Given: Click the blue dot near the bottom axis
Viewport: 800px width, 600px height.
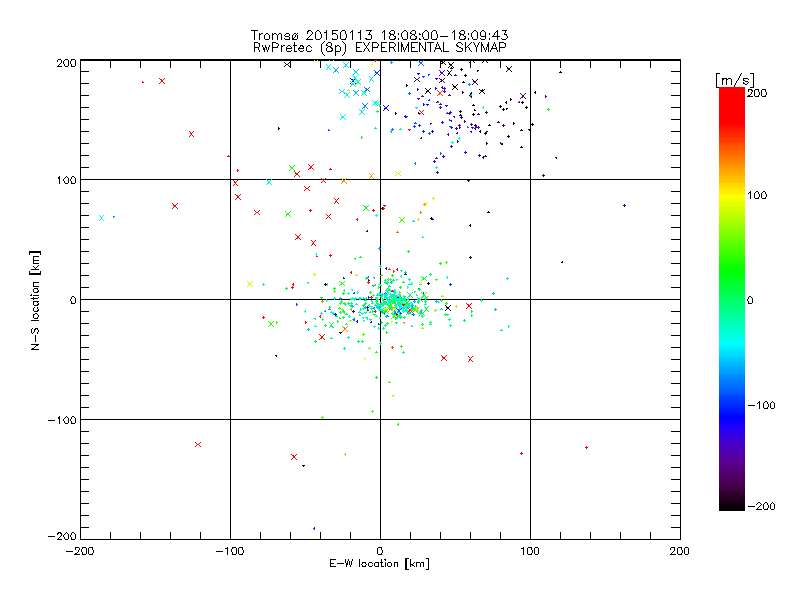Looking at the screenshot, I should coord(314,529).
